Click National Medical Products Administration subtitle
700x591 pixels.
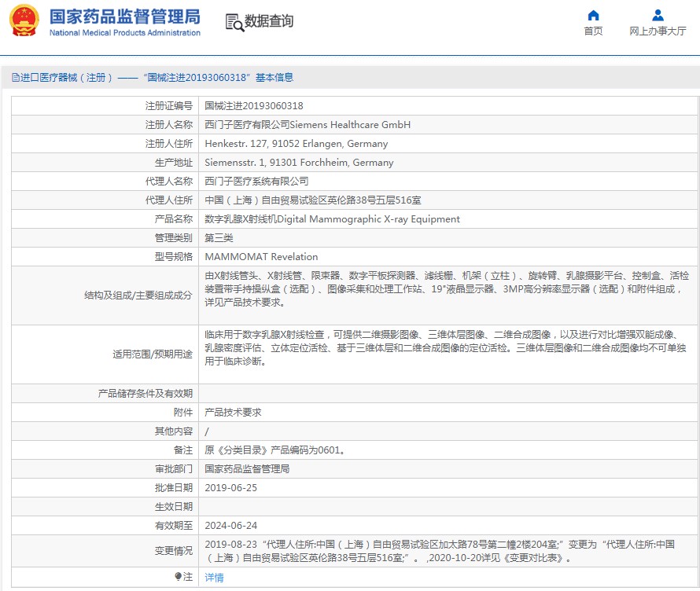pyautogui.click(x=124, y=32)
